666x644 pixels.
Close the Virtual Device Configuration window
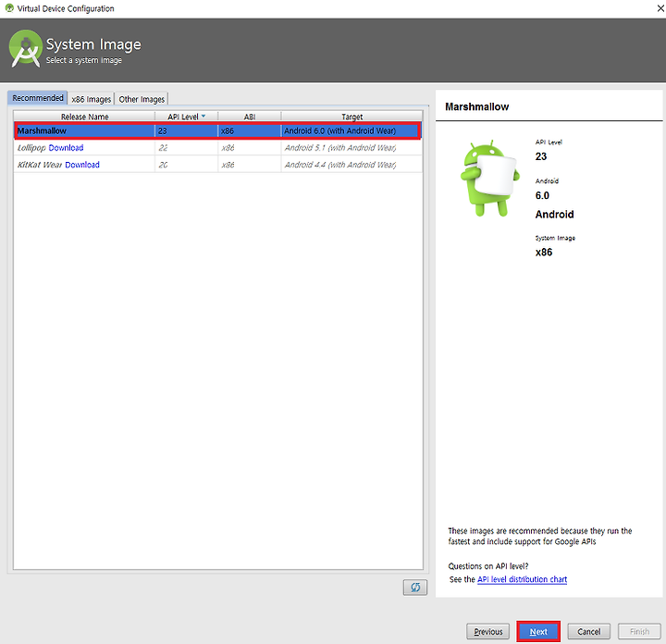[660, 8]
